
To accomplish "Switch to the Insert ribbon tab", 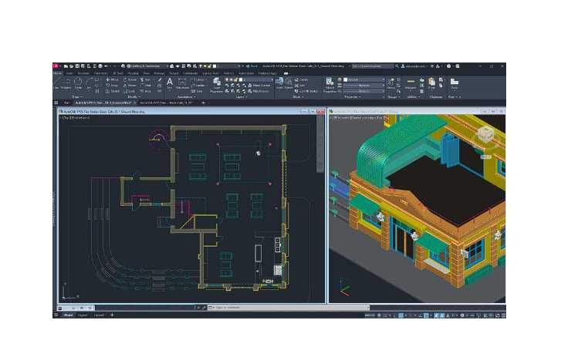I will (69, 73).
